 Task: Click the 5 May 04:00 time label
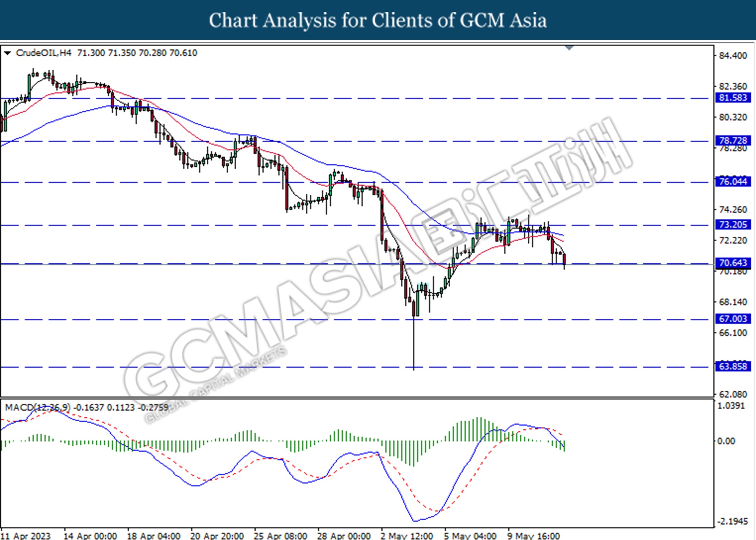click(470, 535)
